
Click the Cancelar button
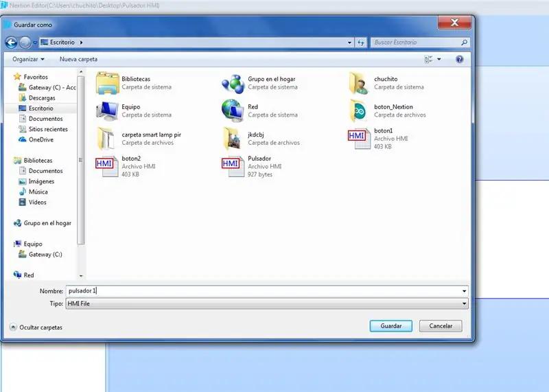(x=441, y=326)
